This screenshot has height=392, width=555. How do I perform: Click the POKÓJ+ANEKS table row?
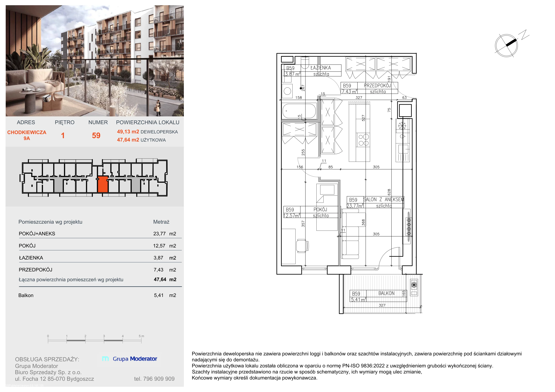100,234
